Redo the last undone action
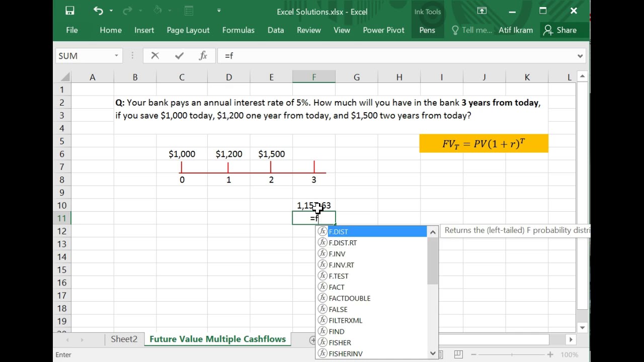The height and width of the screenshot is (362, 644). pyautogui.click(x=127, y=11)
